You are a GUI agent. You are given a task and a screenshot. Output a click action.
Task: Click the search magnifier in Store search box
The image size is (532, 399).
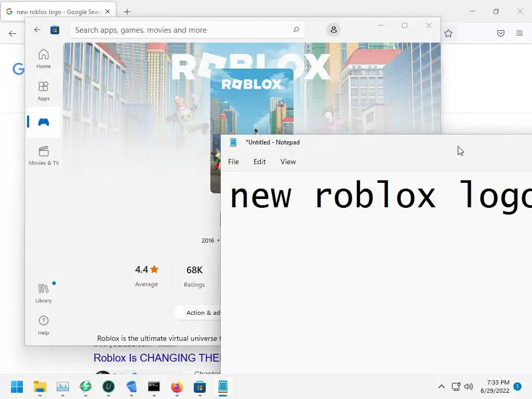tap(296, 30)
